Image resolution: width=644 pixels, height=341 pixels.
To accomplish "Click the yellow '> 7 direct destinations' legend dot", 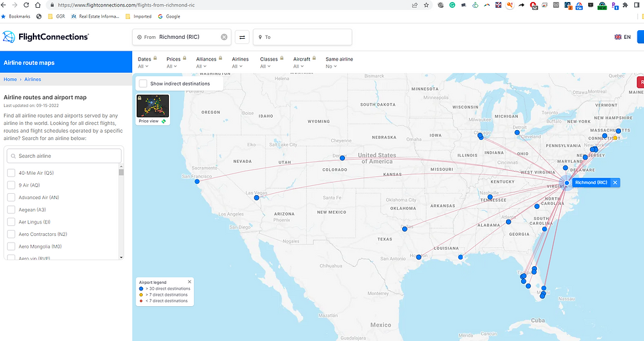I will (x=141, y=294).
